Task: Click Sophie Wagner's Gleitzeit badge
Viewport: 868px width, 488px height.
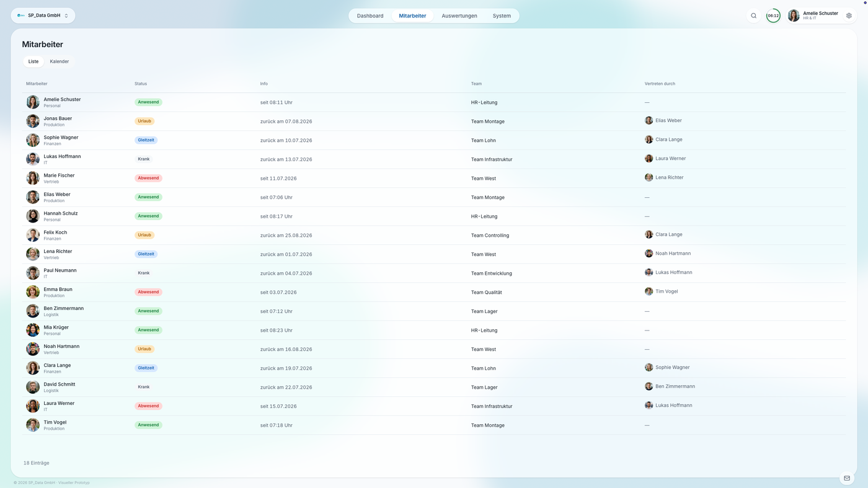Action: coord(146,140)
